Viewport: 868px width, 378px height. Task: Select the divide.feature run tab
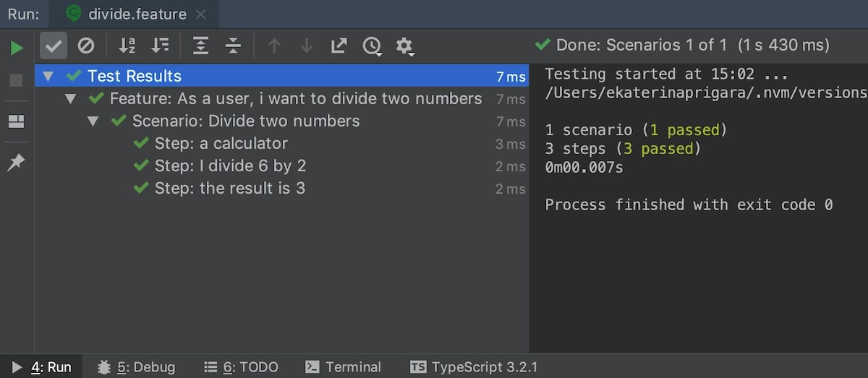tap(135, 14)
